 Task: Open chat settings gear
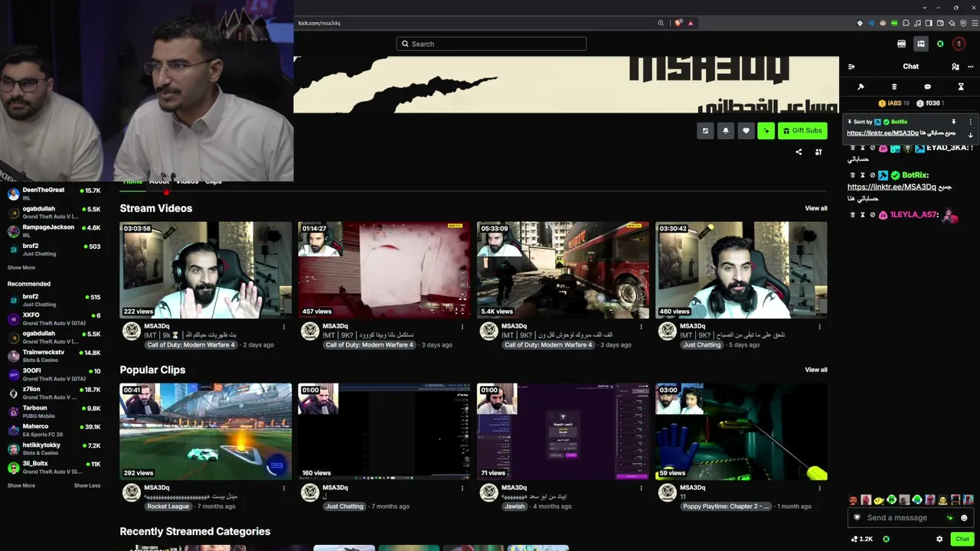(x=939, y=539)
